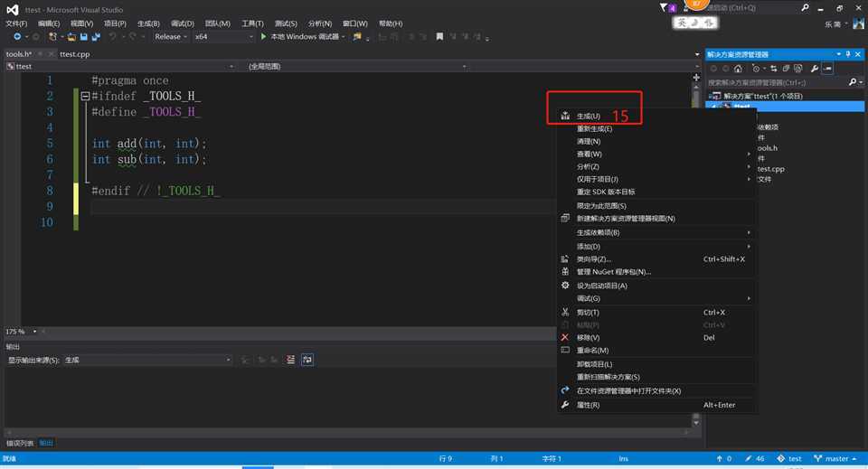This screenshot has height=469, width=868.
Task: Click the open file folder icon
Action: [x=71, y=36]
